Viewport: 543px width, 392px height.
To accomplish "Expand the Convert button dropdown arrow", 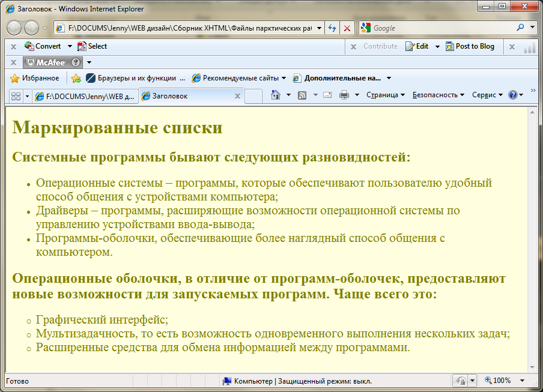I will pyautogui.click(x=70, y=46).
